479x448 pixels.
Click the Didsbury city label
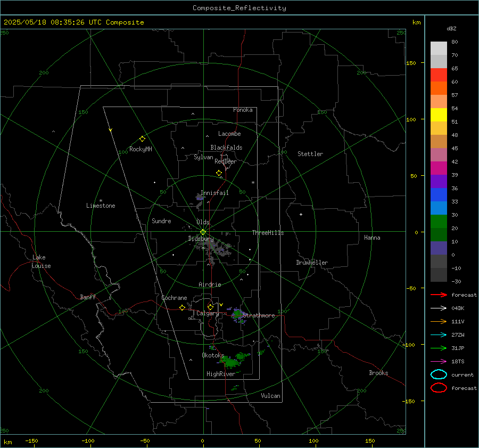(x=201, y=239)
